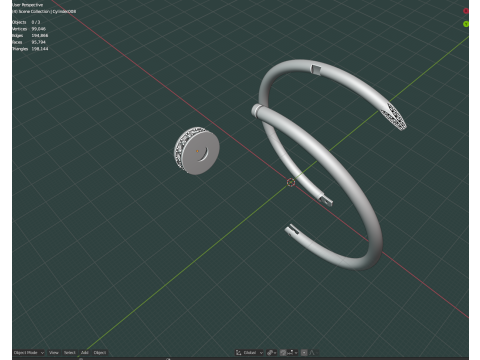The width and height of the screenshot is (480, 360).
Task: Open the Select menu in viewport header
Action: coord(70,352)
